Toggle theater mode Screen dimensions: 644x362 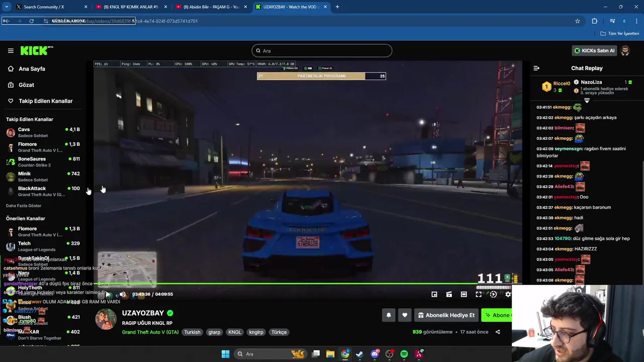464,295
